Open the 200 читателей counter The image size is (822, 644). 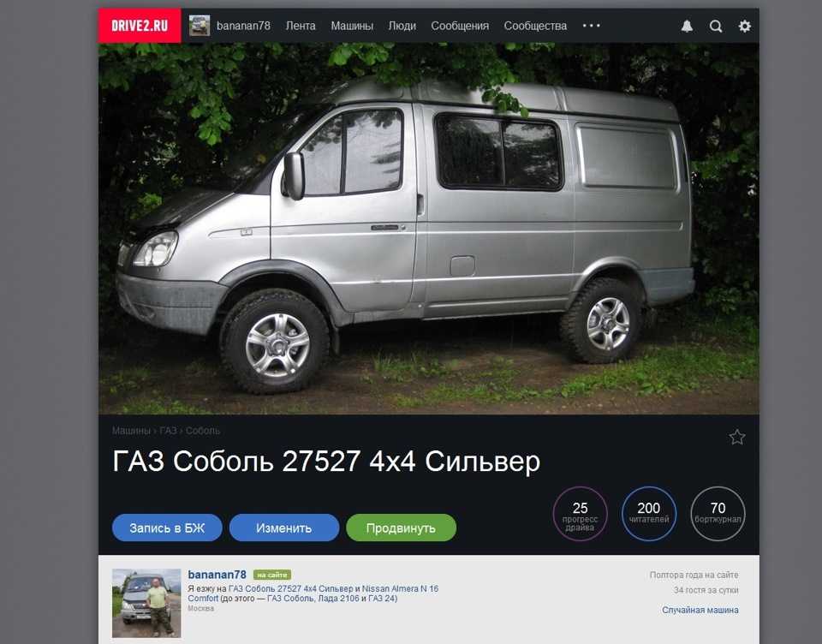click(649, 514)
